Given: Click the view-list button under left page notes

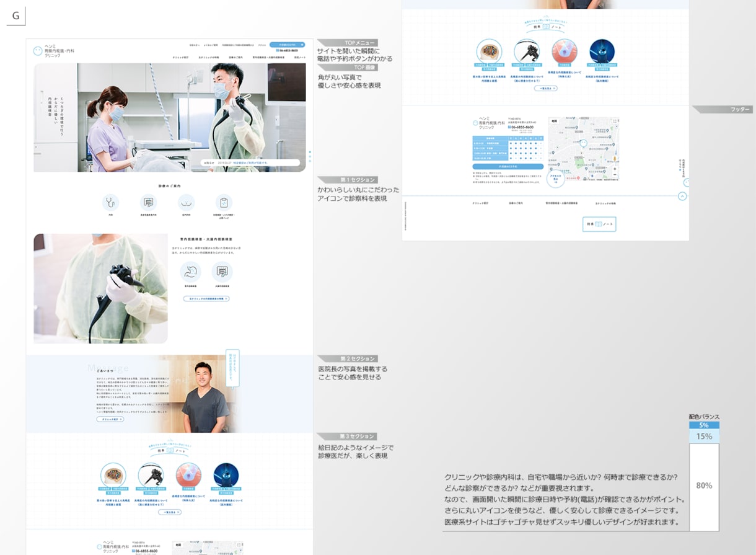Looking at the screenshot, I should coord(170,512).
